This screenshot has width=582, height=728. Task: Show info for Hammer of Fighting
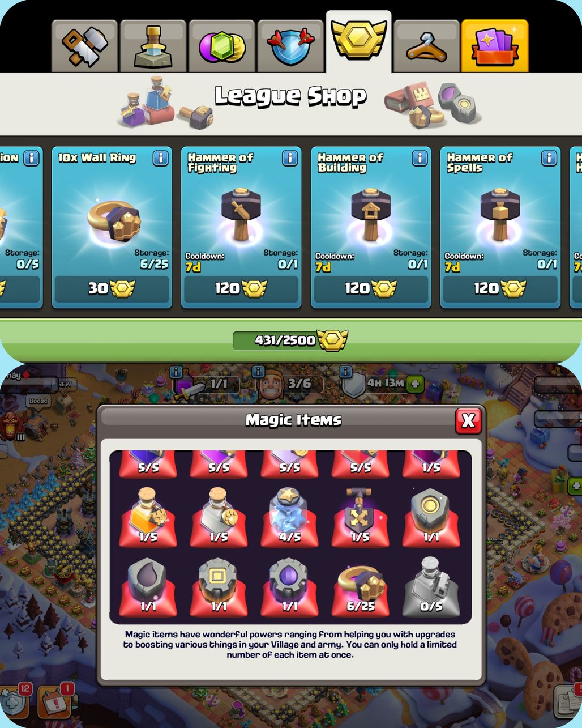[290, 158]
